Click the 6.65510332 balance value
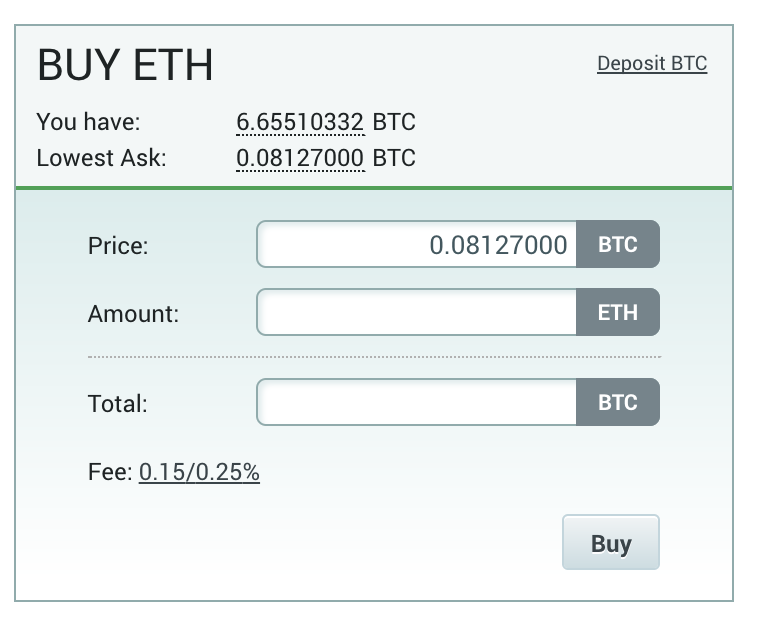The height and width of the screenshot is (620, 758). click(x=300, y=123)
